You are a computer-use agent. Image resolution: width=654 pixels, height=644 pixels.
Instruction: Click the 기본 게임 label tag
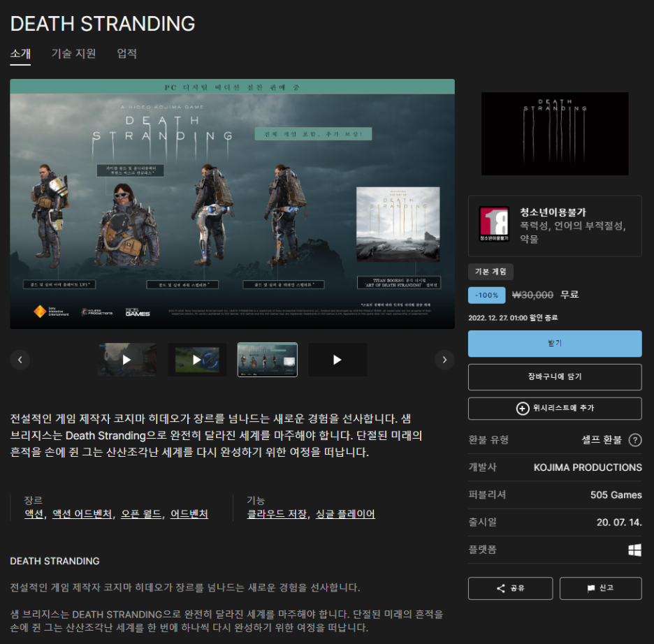coord(490,272)
